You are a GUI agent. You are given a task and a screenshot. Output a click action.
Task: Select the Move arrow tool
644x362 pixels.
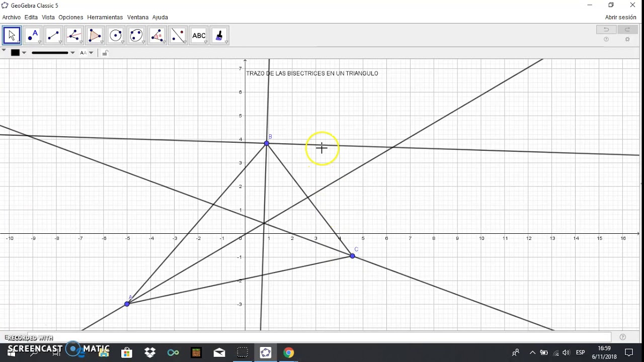(12, 36)
